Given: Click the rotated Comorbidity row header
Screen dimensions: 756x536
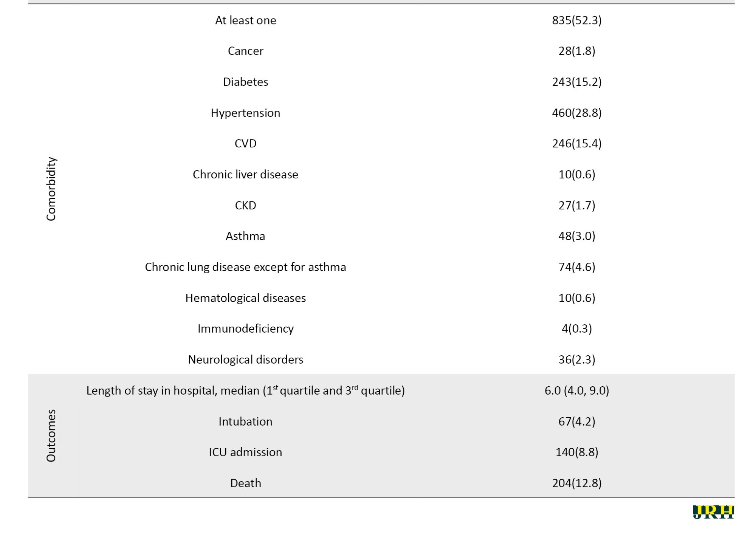Looking at the screenshot, I should 51,189.
